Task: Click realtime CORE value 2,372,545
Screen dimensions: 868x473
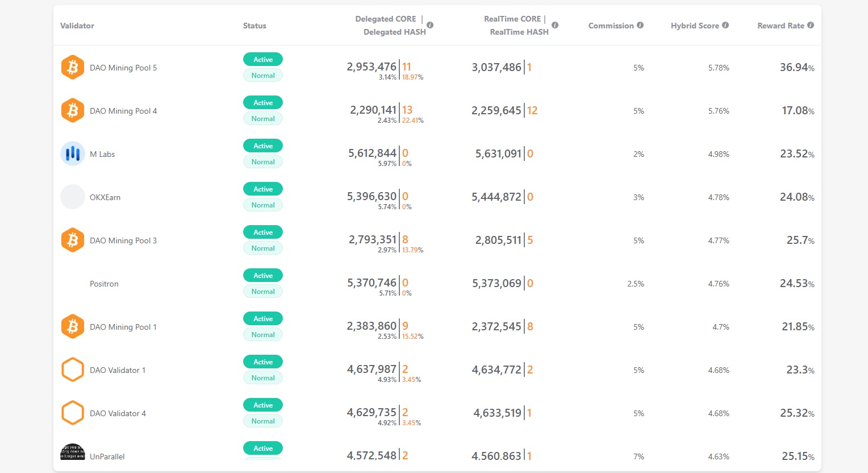Action: (496, 327)
